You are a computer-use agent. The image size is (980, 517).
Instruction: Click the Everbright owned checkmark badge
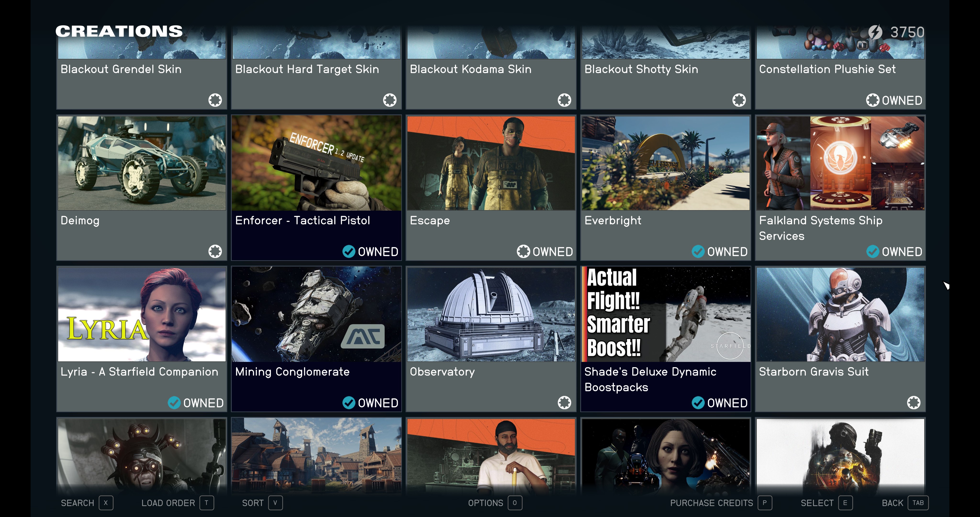tap(698, 251)
